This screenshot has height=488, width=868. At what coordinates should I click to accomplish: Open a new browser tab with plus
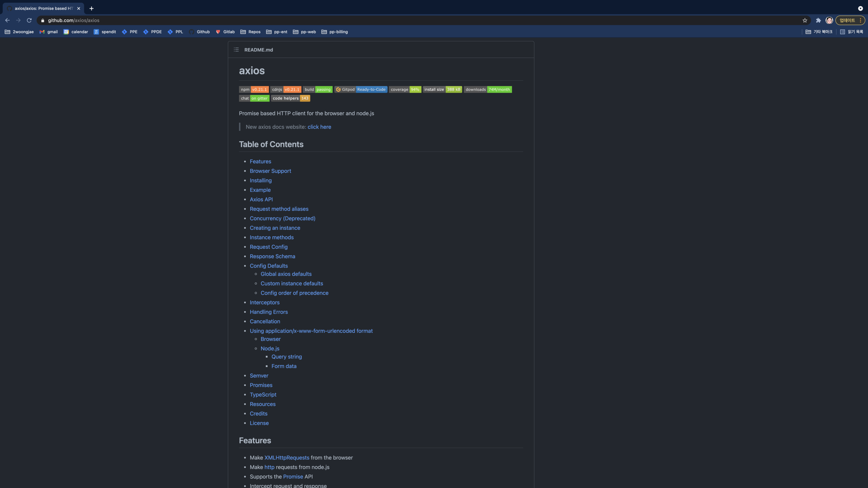coord(92,8)
